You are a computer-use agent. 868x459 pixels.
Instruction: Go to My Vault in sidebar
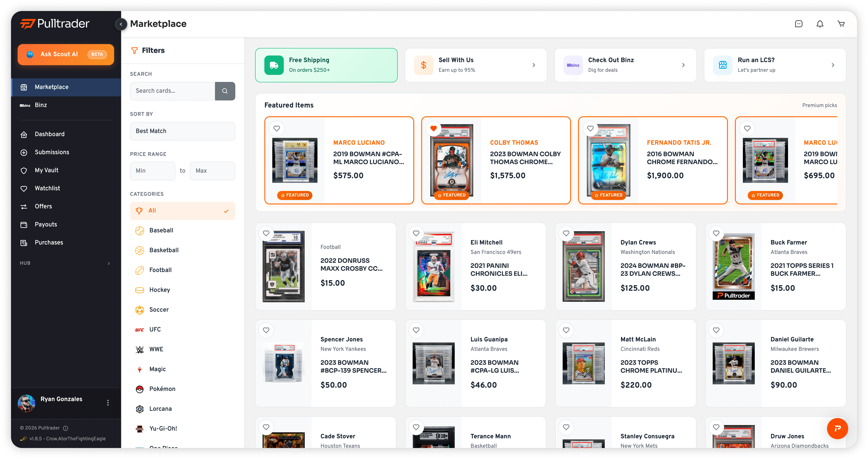[47, 170]
